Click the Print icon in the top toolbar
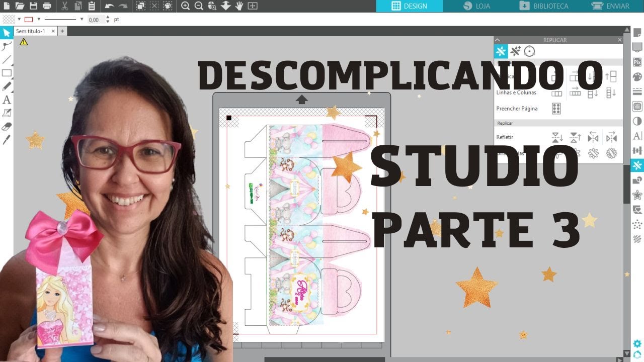Screen dimensions: 644x362 tap(47, 6)
